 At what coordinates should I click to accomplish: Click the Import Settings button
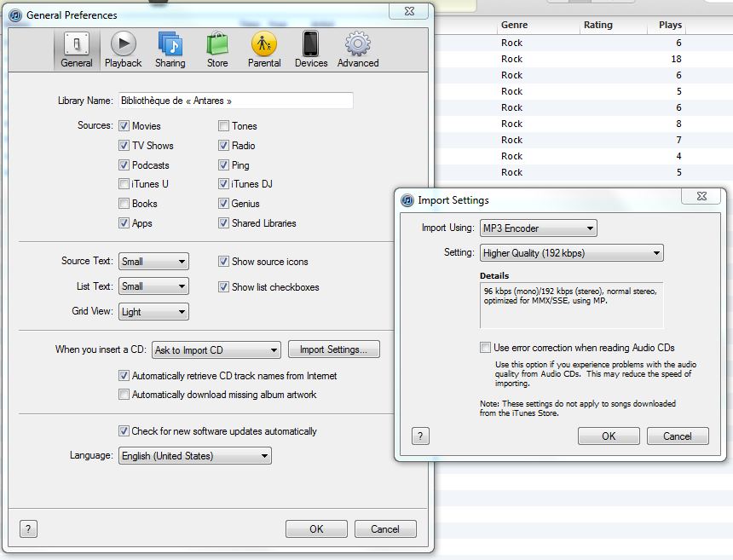[333, 349]
